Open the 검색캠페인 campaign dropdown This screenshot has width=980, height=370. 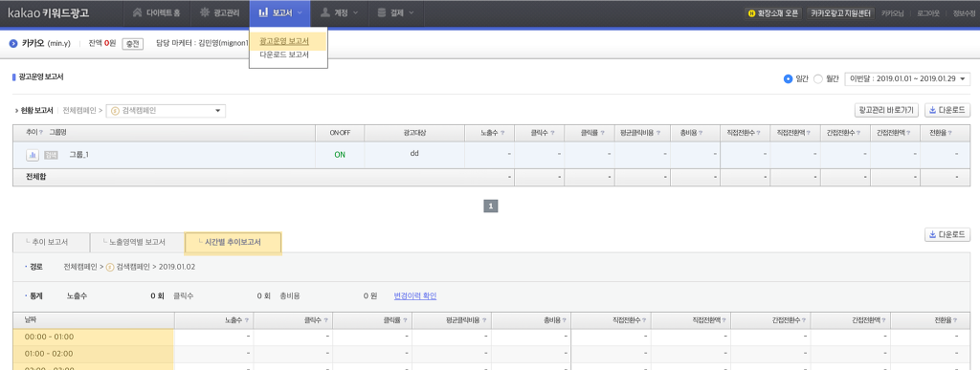point(166,111)
